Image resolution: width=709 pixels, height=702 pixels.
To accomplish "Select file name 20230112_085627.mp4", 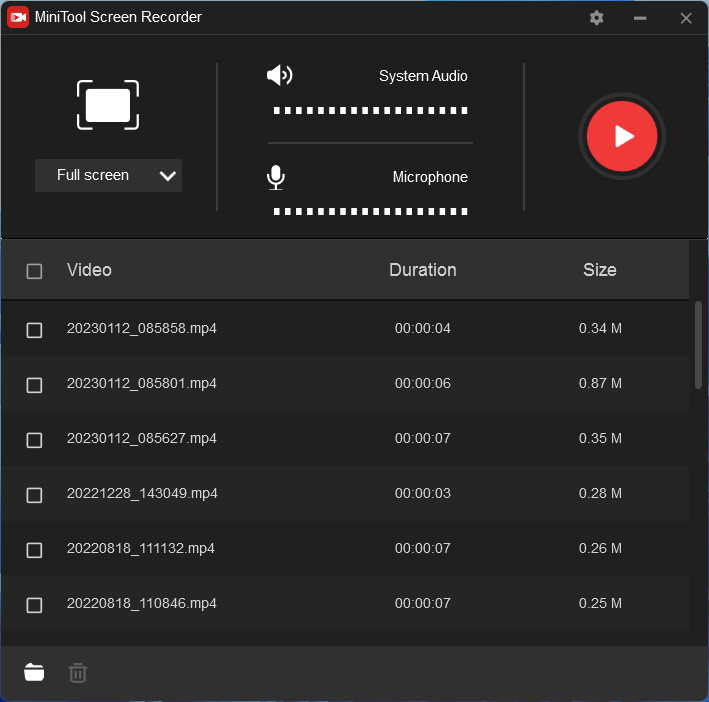I will (142, 438).
